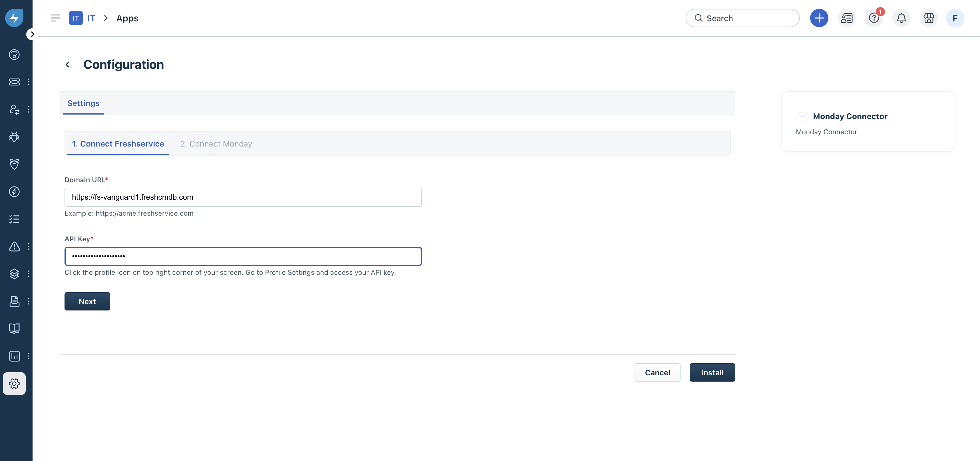Click the notifications bell icon
The height and width of the screenshot is (461, 980).
[x=901, y=18]
